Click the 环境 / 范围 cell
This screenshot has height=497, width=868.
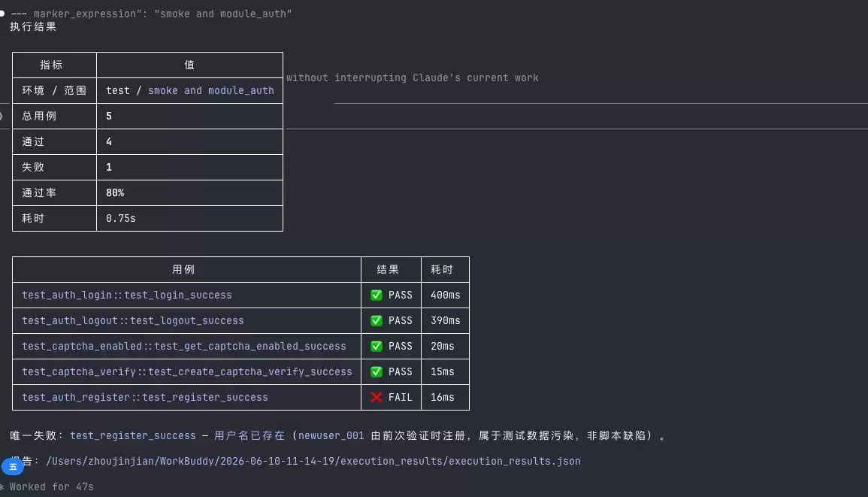[x=54, y=90]
